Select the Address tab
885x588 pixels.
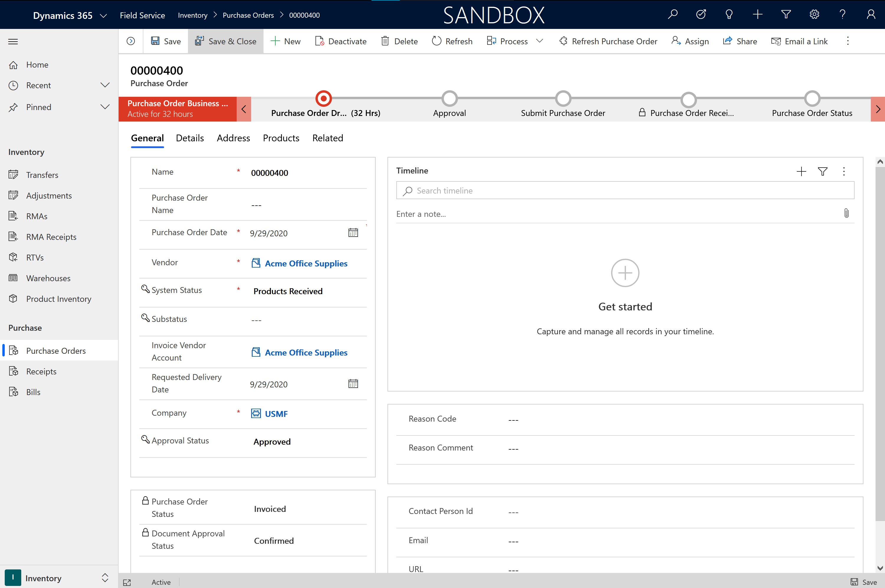click(x=233, y=138)
